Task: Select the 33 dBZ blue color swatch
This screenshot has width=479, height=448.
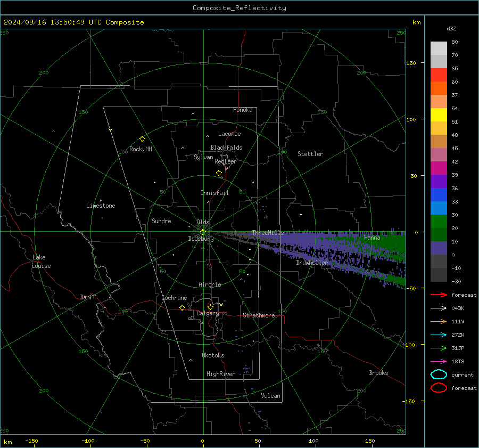Action: (439, 208)
